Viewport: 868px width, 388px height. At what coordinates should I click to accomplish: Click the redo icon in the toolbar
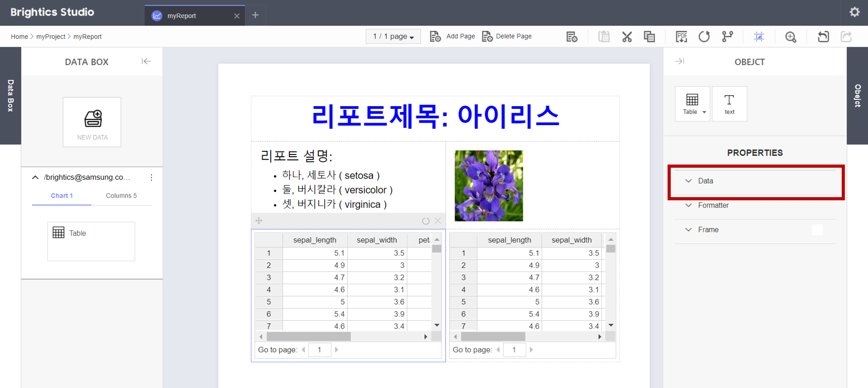pyautogui.click(x=846, y=36)
